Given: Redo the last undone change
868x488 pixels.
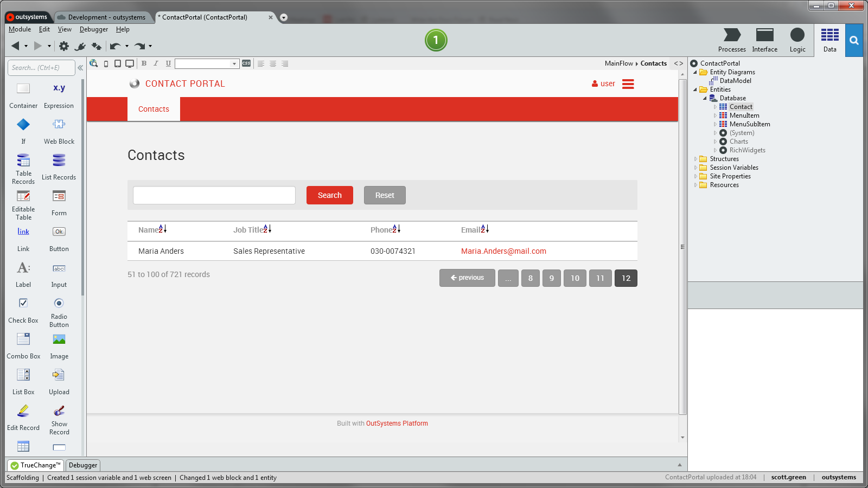Looking at the screenshot, I should point(139,46).
